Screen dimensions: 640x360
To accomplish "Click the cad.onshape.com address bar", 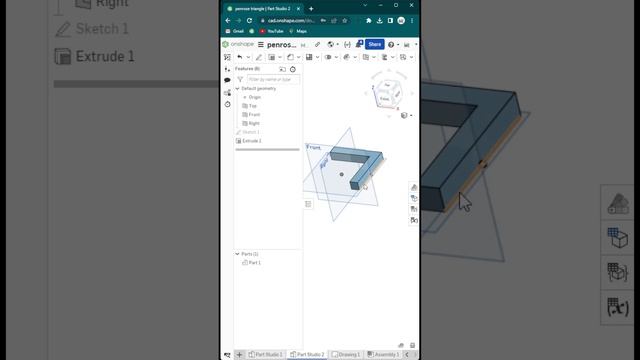I will pos(291,21).
